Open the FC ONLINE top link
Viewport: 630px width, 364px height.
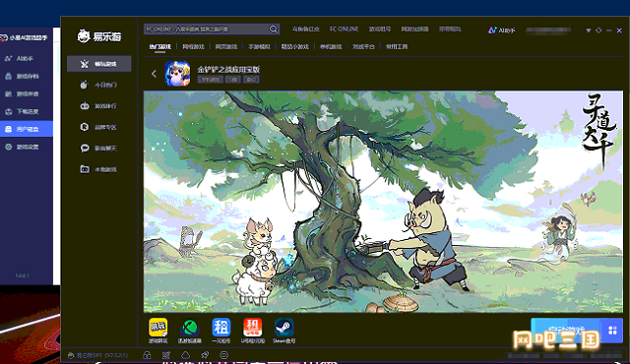344,29
